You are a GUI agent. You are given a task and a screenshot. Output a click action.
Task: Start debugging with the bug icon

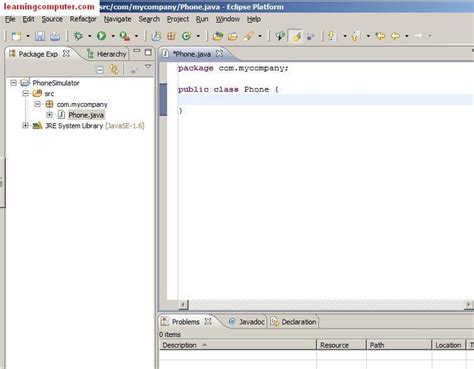[79, 36]
